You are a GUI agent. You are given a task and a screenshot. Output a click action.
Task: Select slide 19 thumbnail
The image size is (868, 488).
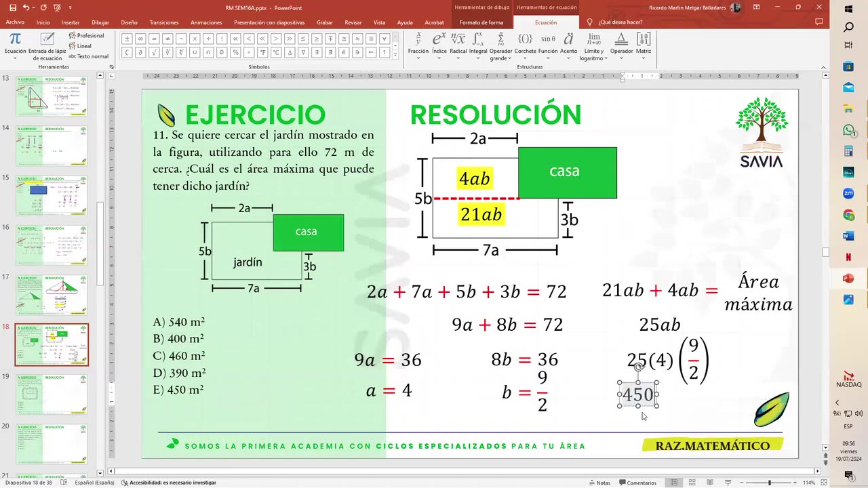click(x=52, y=394)
